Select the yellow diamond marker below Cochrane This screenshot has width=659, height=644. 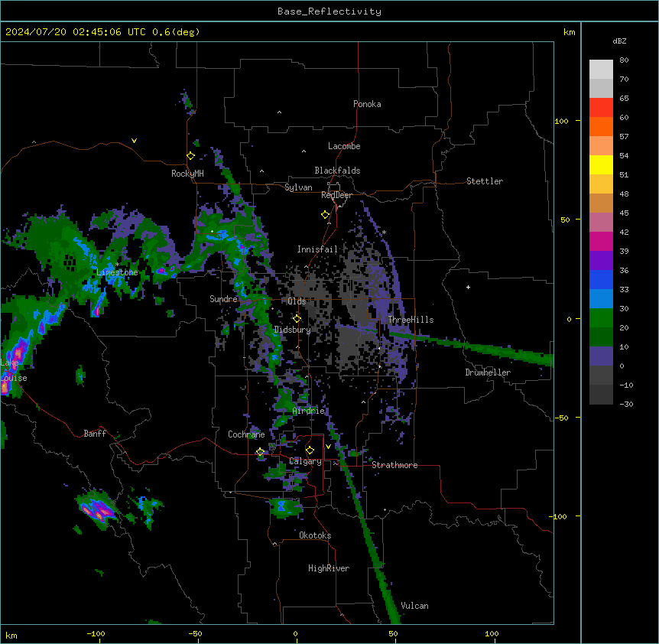click(x=261, y=452)
